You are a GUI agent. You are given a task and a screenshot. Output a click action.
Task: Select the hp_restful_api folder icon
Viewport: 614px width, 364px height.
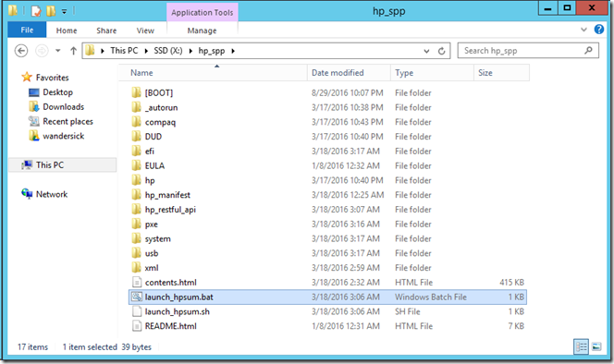click(136, 210)
